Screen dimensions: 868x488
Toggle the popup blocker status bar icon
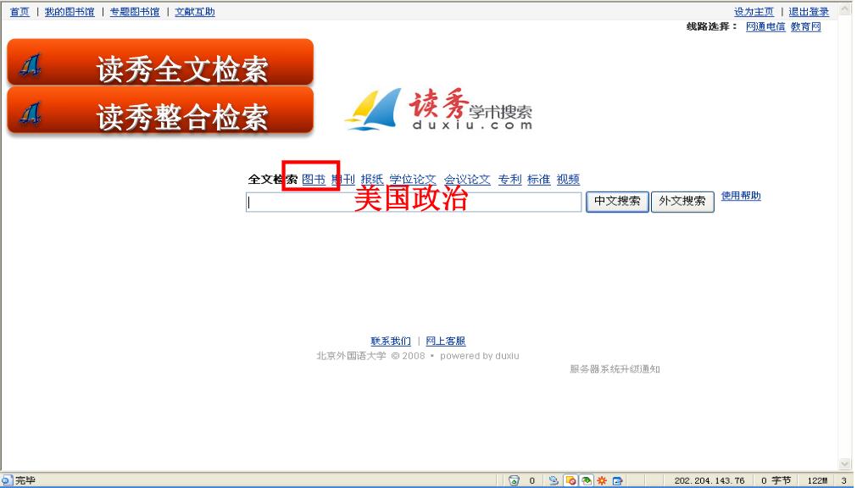[x=570, y=480]
